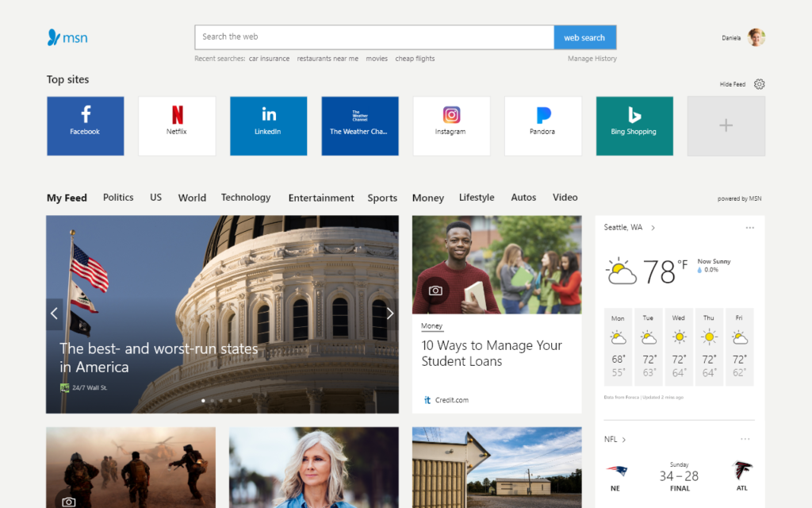The height and width of the screenshot is (508, 812).
Task: Expand Seattle, WA weather chevron
Action: [653, 228]
